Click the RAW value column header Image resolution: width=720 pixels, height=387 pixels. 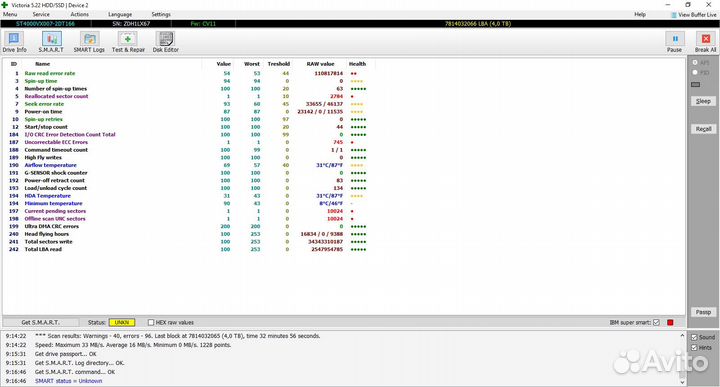point(320,64)
